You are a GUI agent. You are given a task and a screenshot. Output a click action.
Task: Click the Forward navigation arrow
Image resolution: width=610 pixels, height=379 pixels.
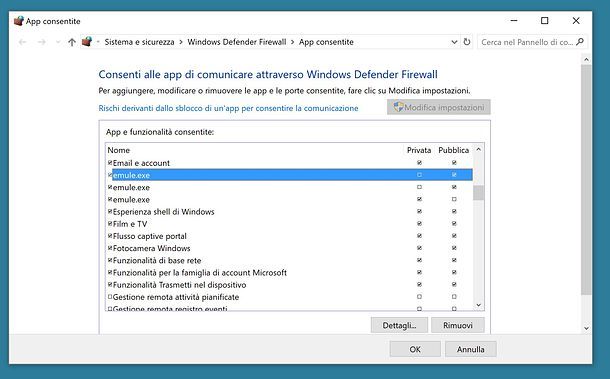(x=42, y=42)
